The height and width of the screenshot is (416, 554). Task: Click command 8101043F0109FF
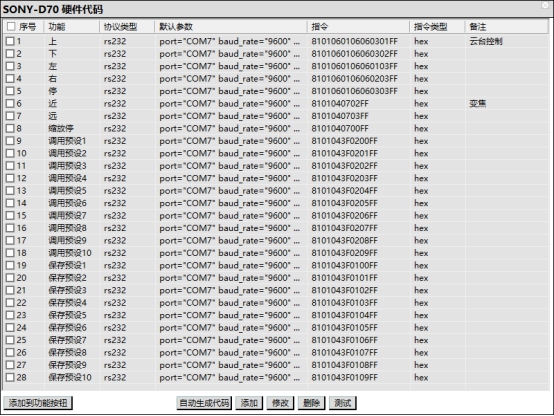tap(344, 377)
